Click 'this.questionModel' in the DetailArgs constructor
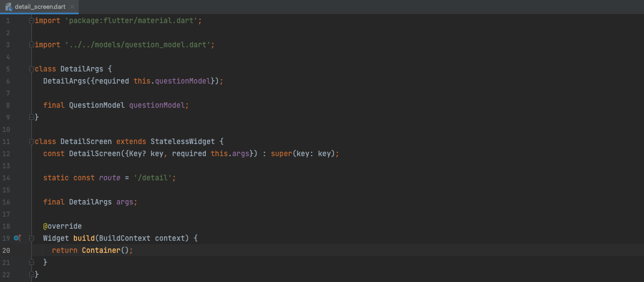This screenshot has height=282, width=644. pos(172,81)
